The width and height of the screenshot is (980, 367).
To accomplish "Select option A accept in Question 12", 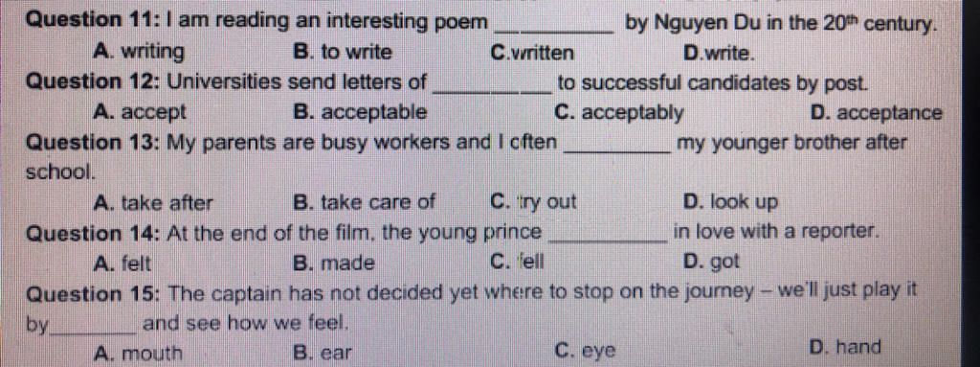I will tap(138, 113).
